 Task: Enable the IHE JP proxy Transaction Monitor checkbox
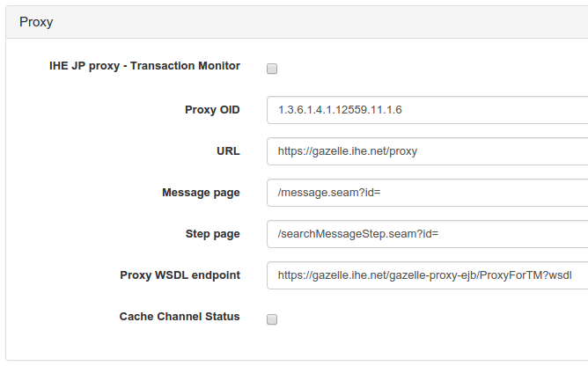(x=272, y=68)
